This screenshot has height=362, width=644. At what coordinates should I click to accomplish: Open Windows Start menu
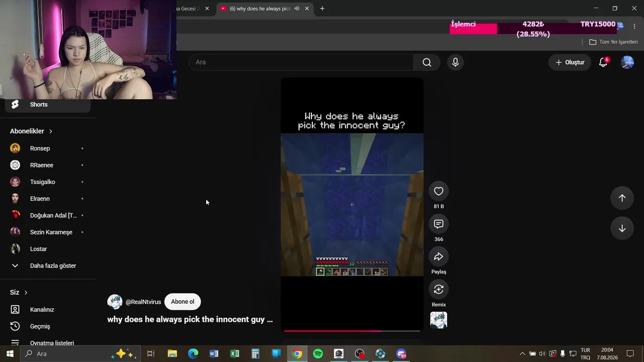(x=10, y=354)
